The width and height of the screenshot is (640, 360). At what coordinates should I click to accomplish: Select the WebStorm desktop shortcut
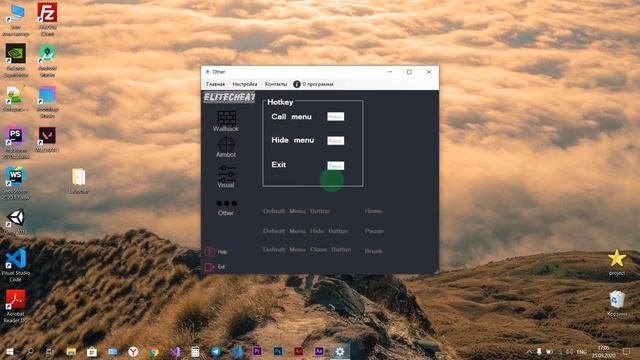(x=16, y=183)
